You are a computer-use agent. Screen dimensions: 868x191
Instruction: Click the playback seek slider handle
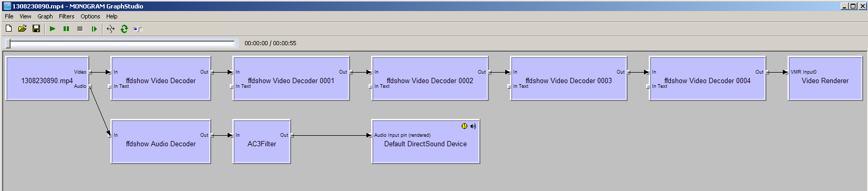(8, 43)
